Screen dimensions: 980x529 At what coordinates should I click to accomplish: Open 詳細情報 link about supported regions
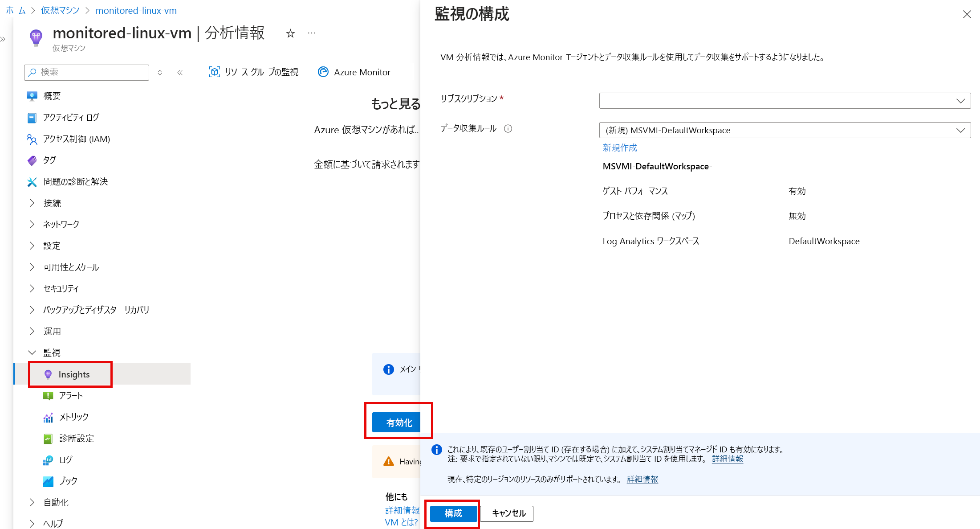pyautogui.click(x=642, y=480)
